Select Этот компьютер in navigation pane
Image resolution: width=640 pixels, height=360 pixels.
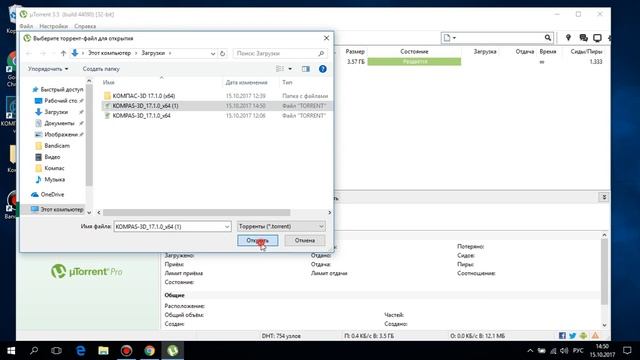[57, 209]
